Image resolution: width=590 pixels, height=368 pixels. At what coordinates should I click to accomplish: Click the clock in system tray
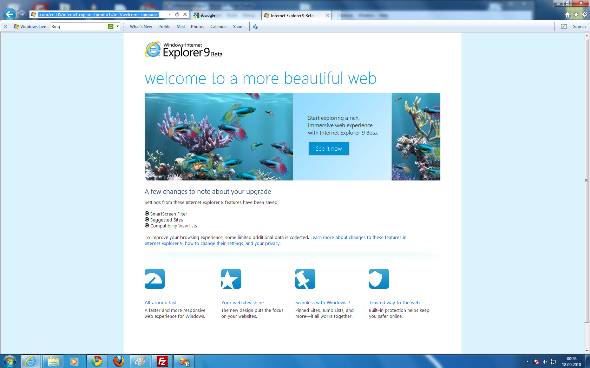pyautogui.click(x=572, y=361)
